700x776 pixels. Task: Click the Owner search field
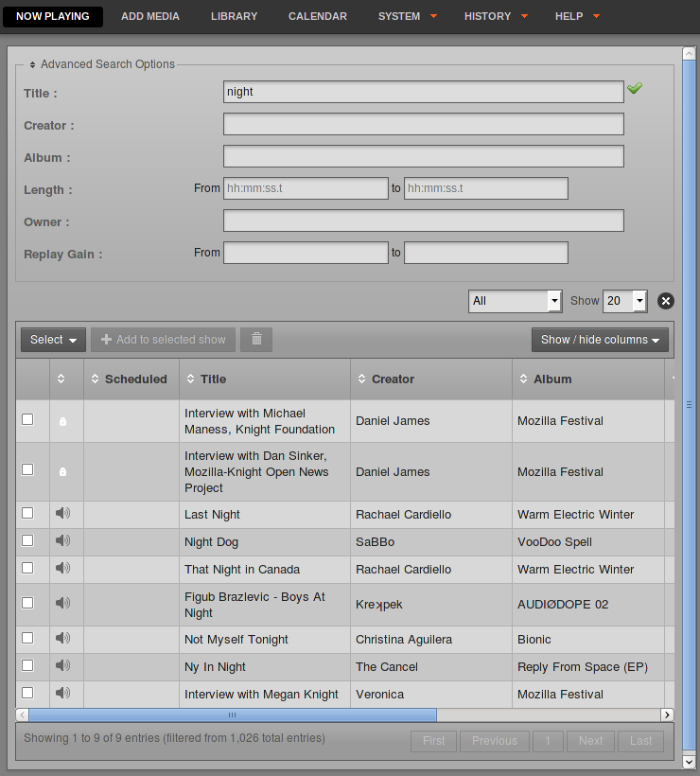[424, 220]
